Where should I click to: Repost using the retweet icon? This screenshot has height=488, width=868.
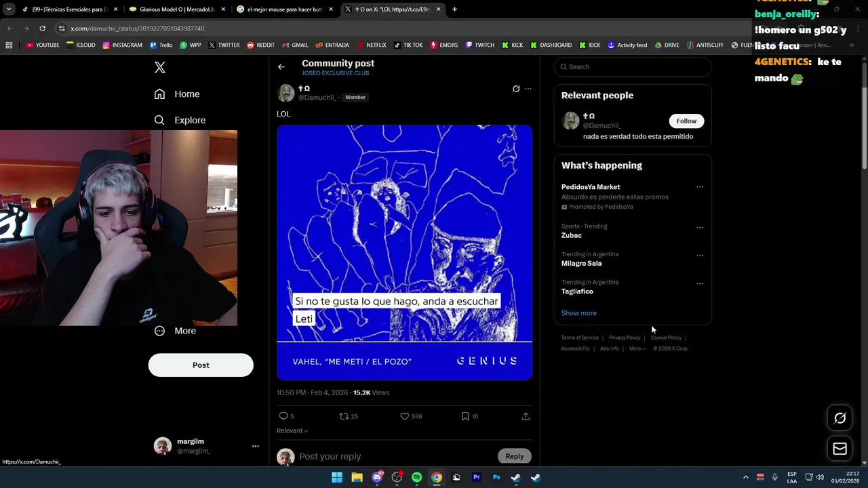click(344, 416)
